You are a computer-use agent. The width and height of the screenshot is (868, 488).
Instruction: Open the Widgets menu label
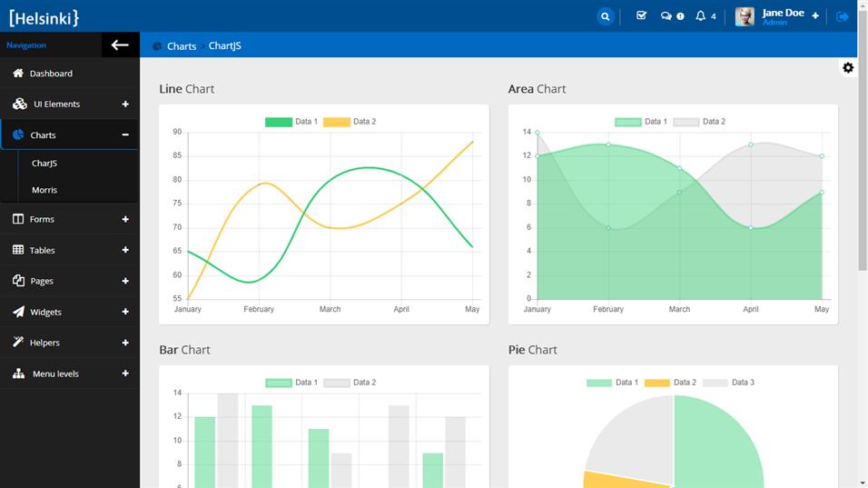45,312
